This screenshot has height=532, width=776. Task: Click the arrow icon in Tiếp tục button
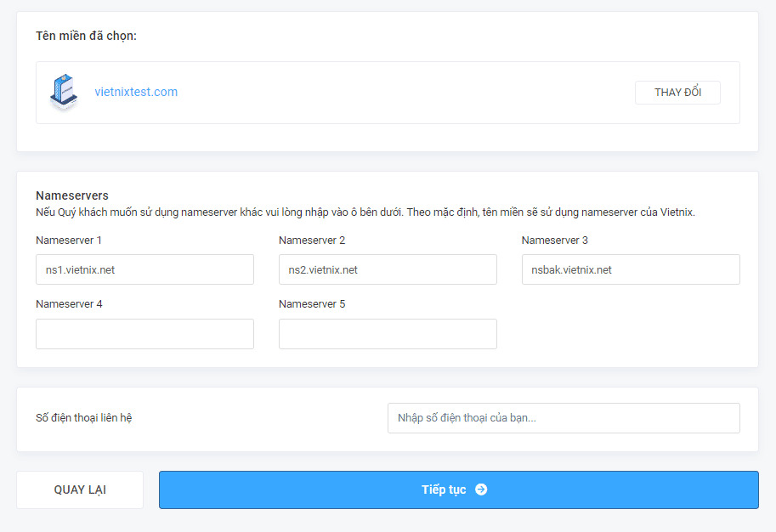pos(481,490)
